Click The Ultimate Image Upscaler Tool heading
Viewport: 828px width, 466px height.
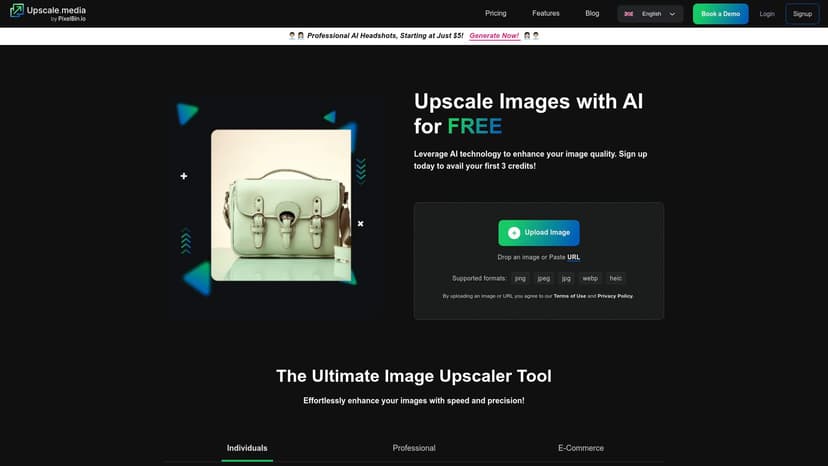[x=414, y=376]
